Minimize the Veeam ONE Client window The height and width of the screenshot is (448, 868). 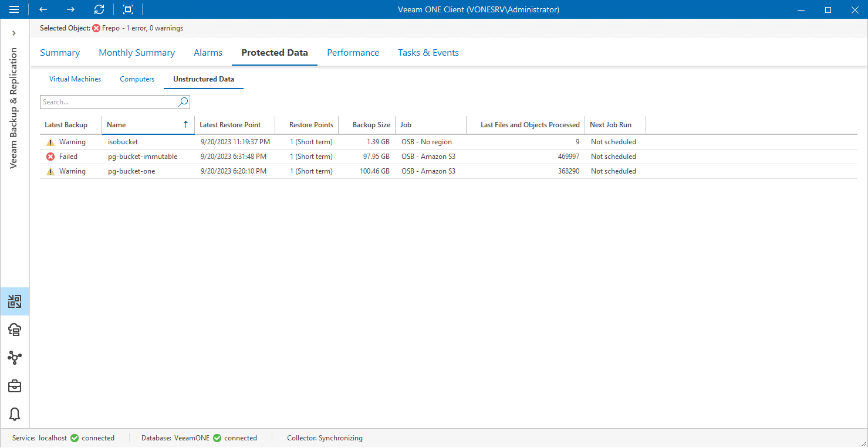tap(801, 9)
